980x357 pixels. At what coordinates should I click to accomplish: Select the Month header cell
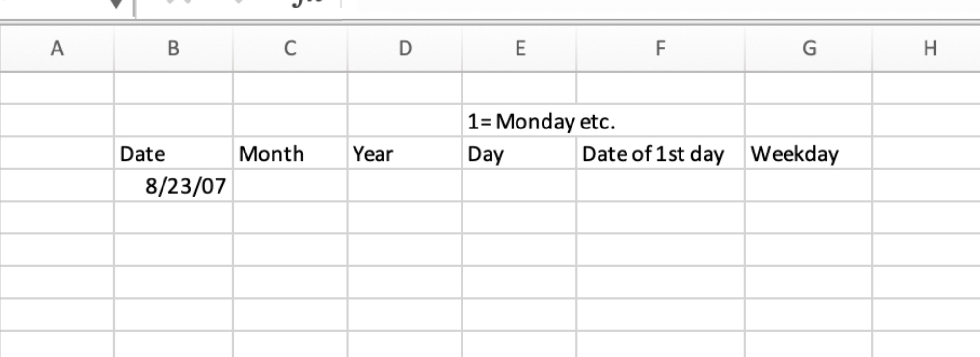click(x=289, y=153)
